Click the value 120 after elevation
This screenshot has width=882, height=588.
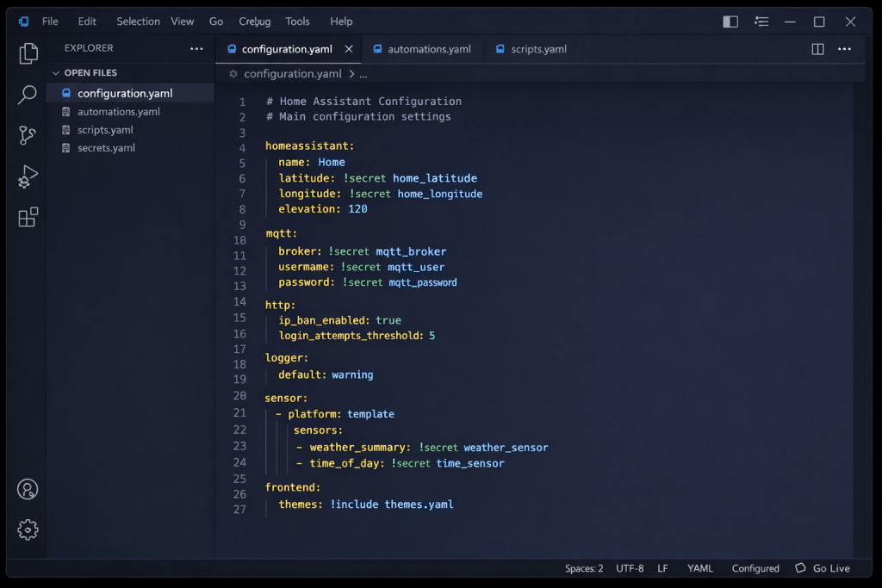(357, 209)
